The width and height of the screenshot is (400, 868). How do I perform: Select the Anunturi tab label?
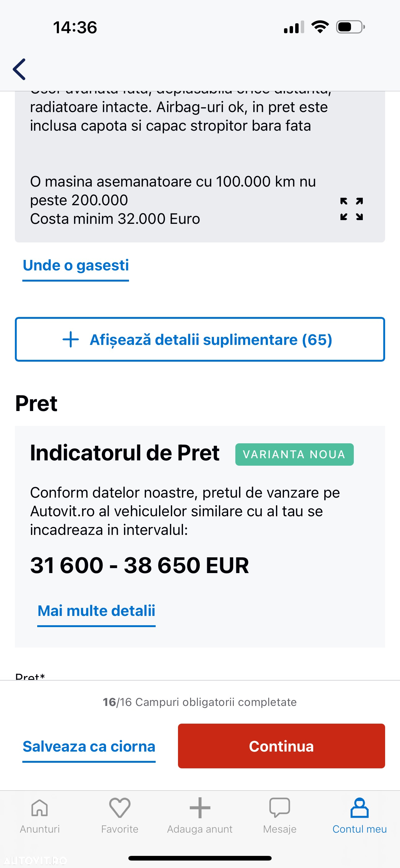click(40, 829)
